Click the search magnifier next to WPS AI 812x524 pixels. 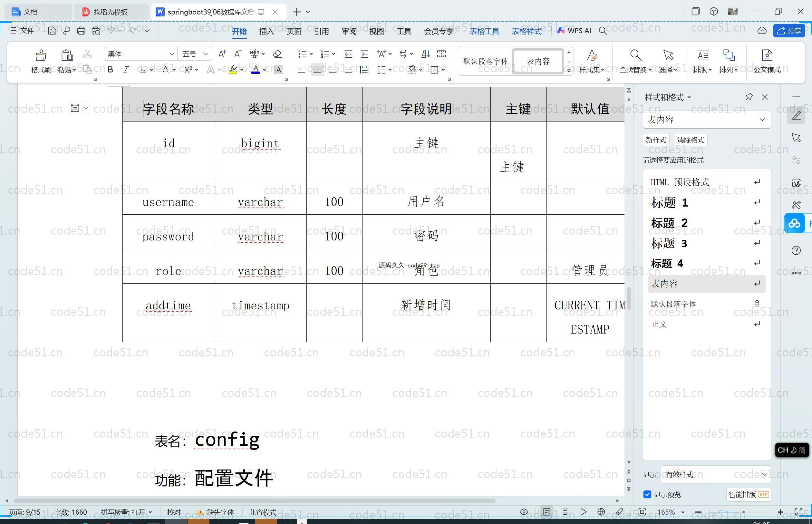(603, 31)
